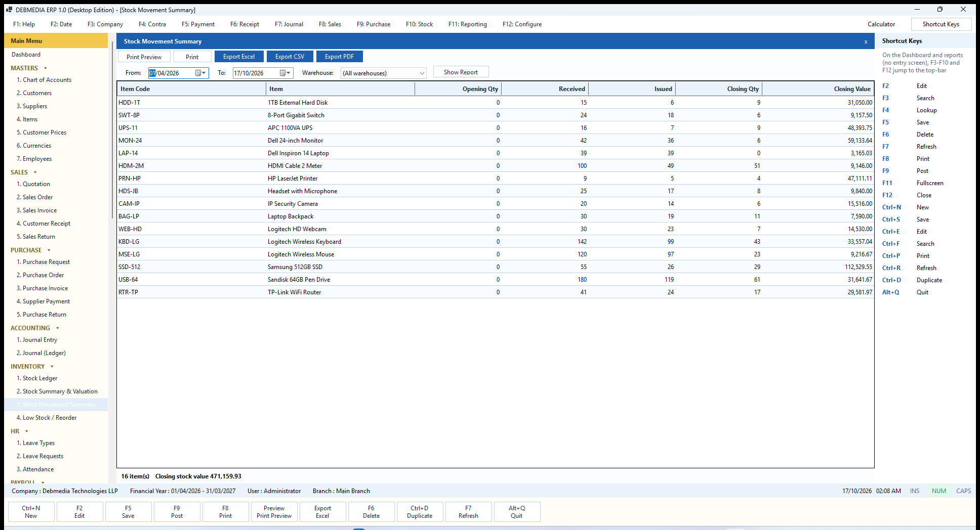The image size is (980, 530).
Task: Sort by the Item Code column header
Action: (x=191, y=89)
